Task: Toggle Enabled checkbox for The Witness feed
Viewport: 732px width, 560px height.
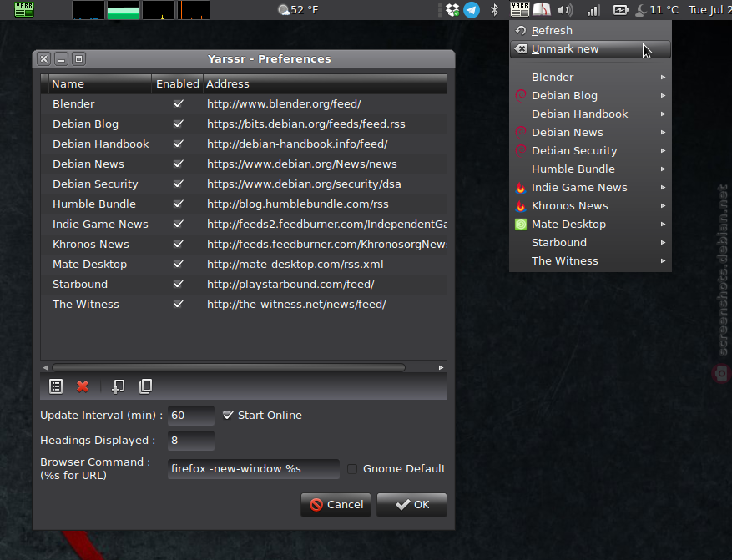Action: click(179, 304)
